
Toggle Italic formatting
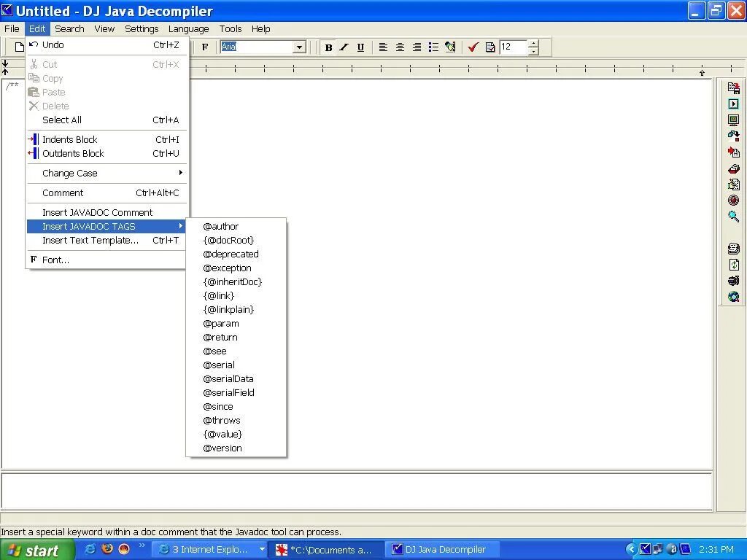pos(344,47)
